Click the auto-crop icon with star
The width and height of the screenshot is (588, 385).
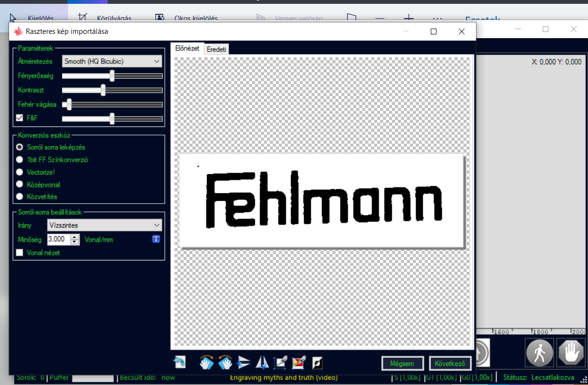point(299,363)
